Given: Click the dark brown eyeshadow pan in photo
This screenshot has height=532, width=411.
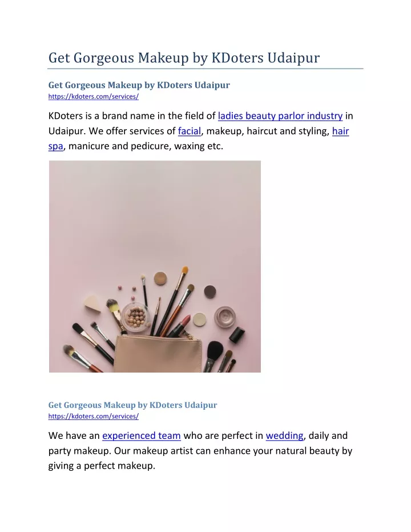Looking at the screenshot, I should tap(209, 291).
